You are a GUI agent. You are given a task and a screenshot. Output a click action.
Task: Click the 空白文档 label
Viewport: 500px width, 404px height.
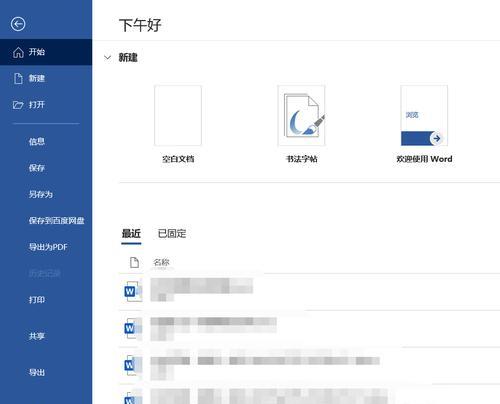pos(178,159)
